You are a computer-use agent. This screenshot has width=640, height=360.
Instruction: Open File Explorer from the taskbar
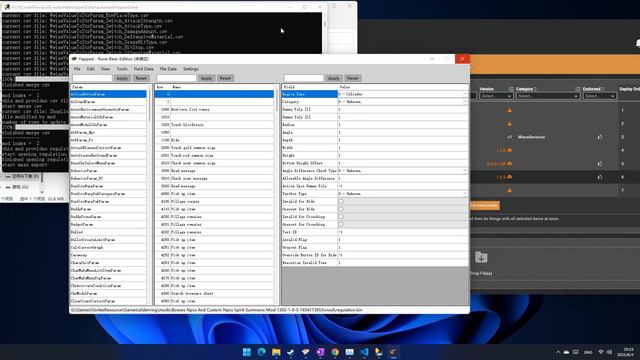[276, 352]
